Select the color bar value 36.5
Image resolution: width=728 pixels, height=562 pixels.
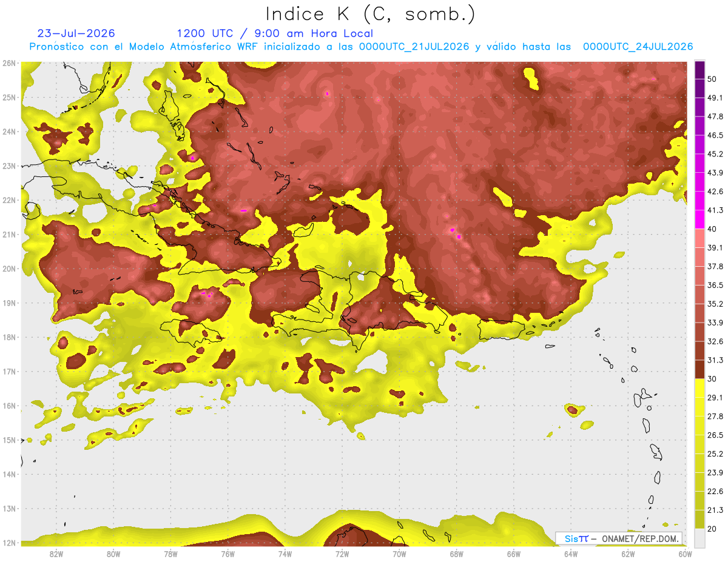(715, 286)
